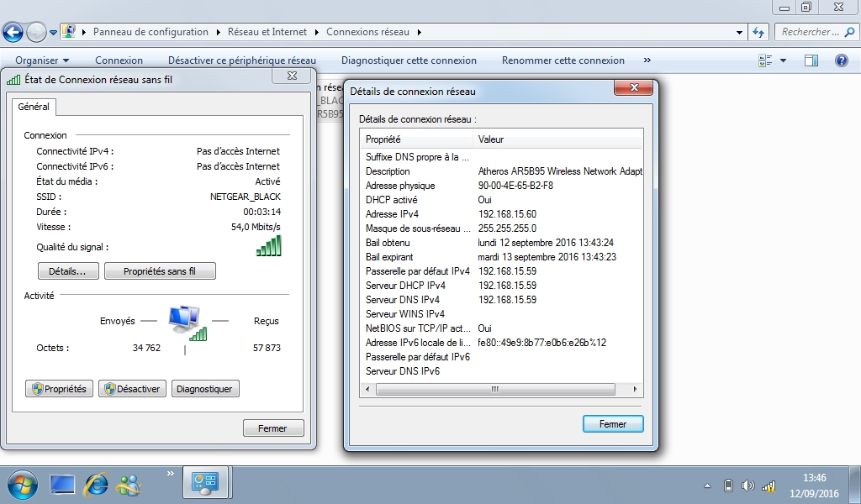
Task: Open the change view dropdown arrow
Action: coord(783,60)
